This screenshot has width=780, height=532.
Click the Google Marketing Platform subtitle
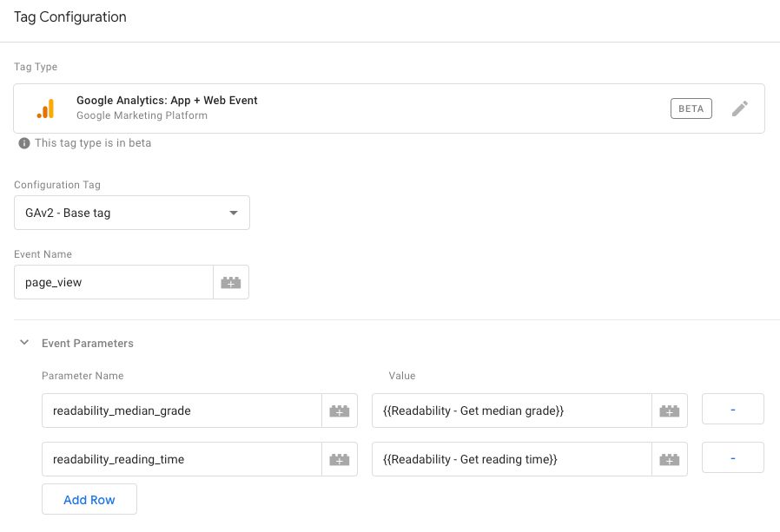(x=142, y=115)
